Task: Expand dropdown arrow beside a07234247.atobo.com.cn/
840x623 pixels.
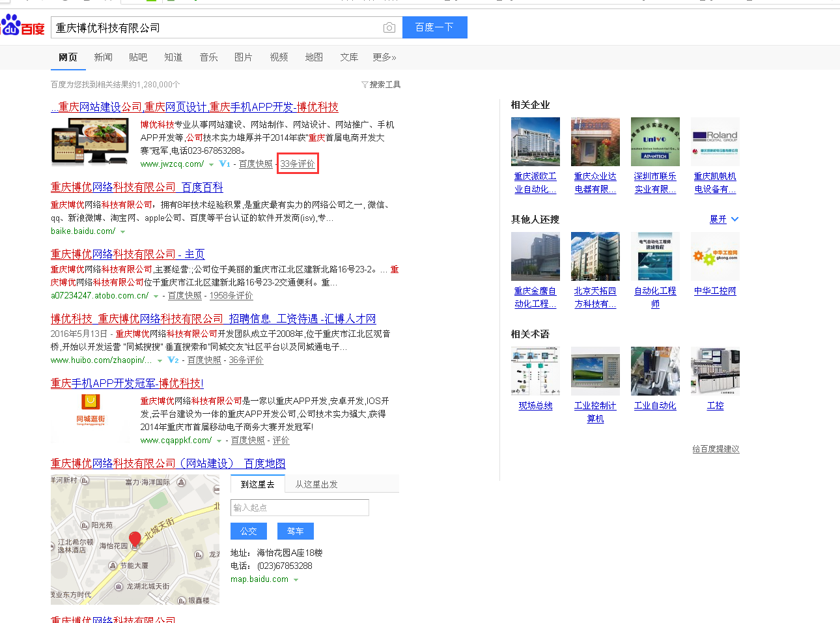Action: 156,297
